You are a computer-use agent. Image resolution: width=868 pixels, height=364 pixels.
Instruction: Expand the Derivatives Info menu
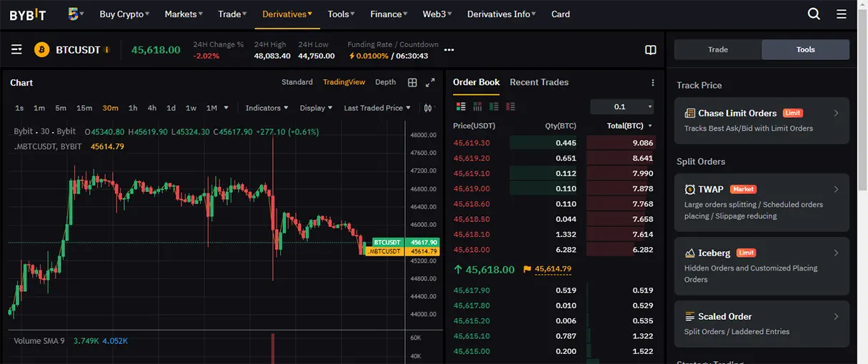pos(502,14)
